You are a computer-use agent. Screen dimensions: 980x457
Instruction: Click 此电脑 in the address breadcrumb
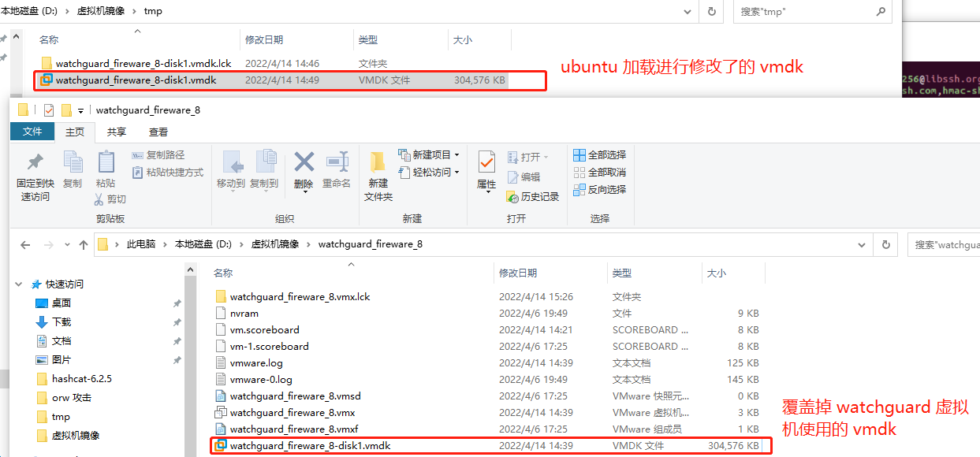(x=141, y=244)
